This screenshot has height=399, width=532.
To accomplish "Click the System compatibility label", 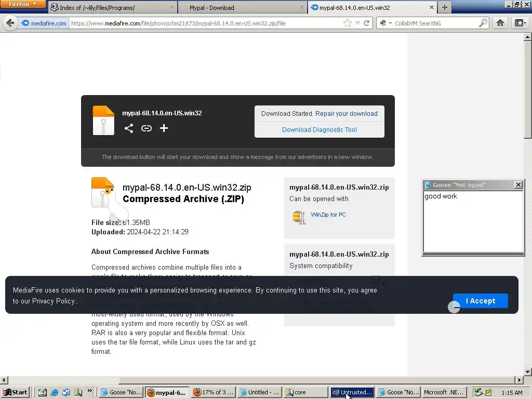I will (321, 266).
